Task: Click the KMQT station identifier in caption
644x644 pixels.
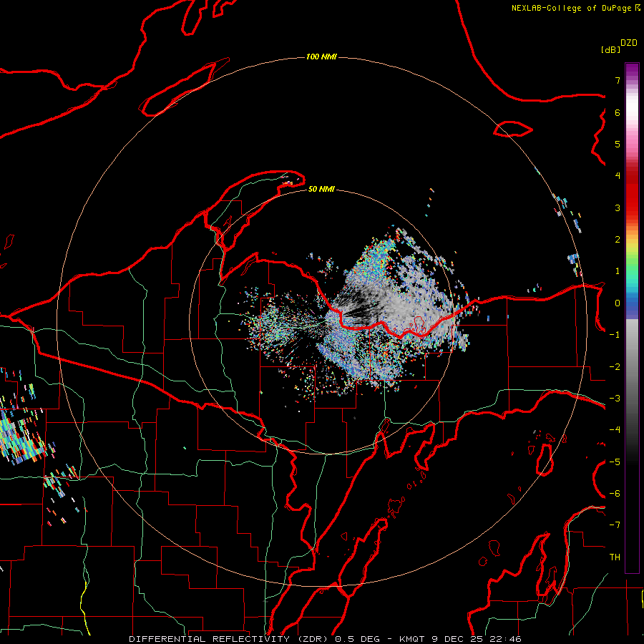Action: (x=411, y=639)
